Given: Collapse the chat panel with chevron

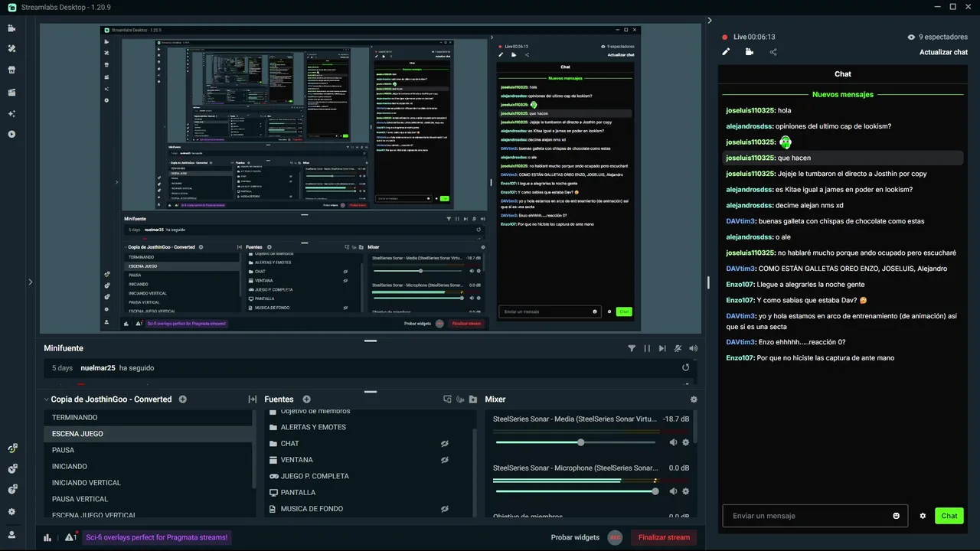Looking at the screenshot, I should [x=710, y=21].
